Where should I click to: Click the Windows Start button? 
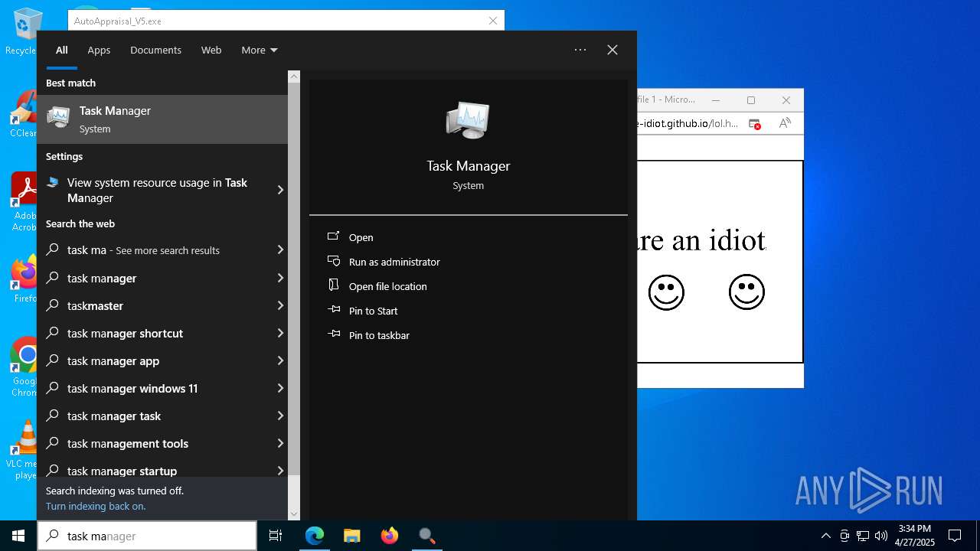point(18,536)
